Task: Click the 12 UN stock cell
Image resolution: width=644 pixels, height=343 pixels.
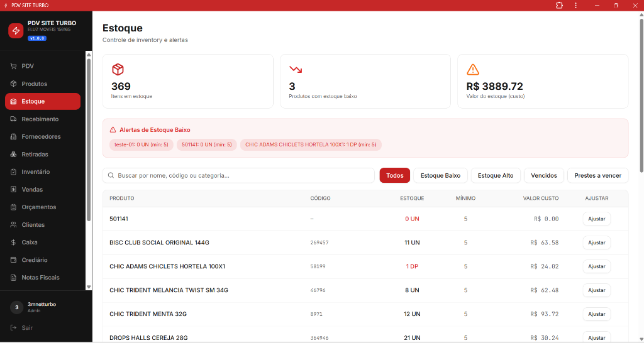Action: click(412, 314)
